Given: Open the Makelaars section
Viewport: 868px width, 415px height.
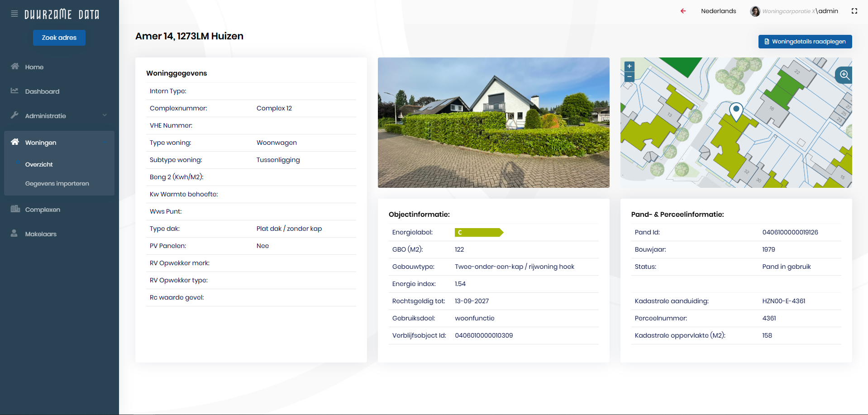Looking at the screenshot, I should tap(41, 234).
